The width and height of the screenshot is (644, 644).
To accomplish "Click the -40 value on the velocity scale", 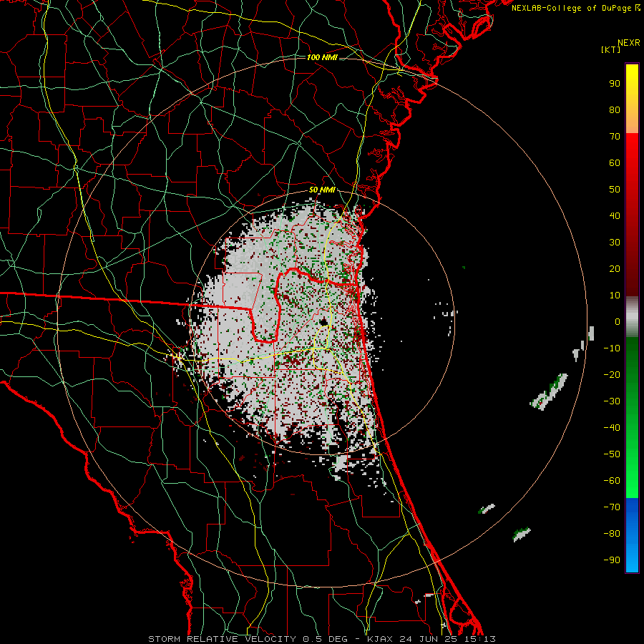I will [x=612, y=428].
